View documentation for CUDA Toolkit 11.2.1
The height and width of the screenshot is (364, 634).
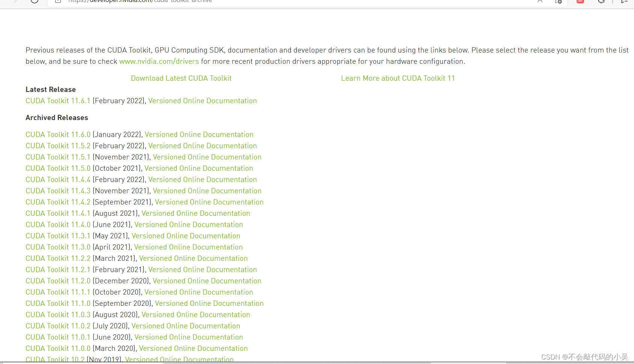(x=203, y=270)
